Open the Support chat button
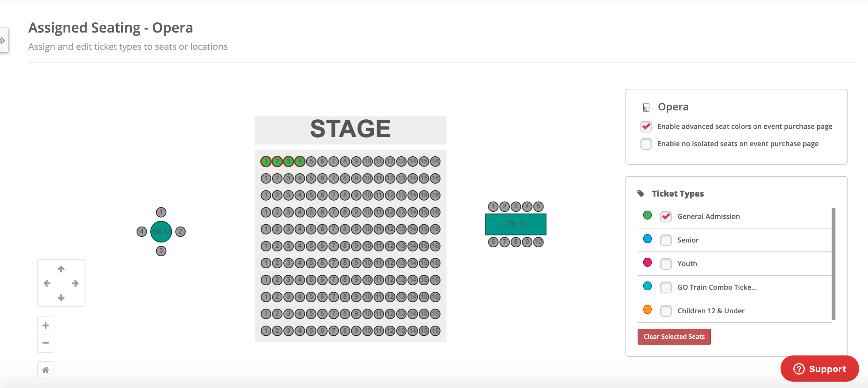The width and height of the screenshot is (868, 388). click(x=819, y=369)
